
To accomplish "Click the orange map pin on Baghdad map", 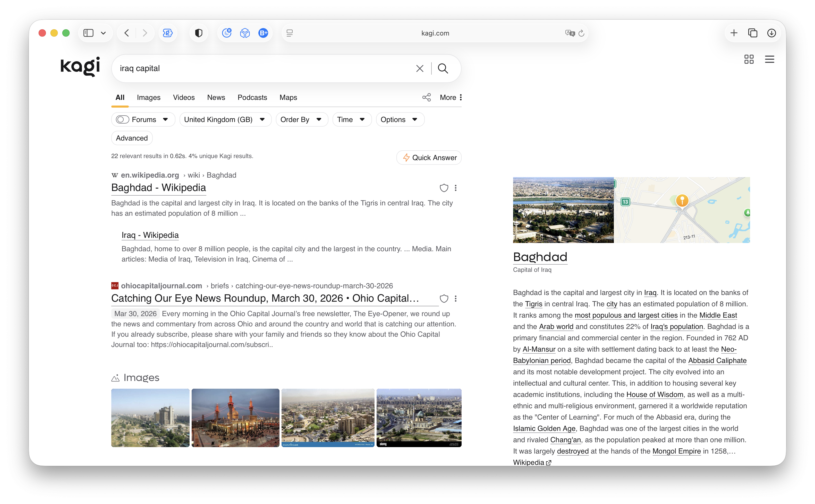I will pos(682,201).
